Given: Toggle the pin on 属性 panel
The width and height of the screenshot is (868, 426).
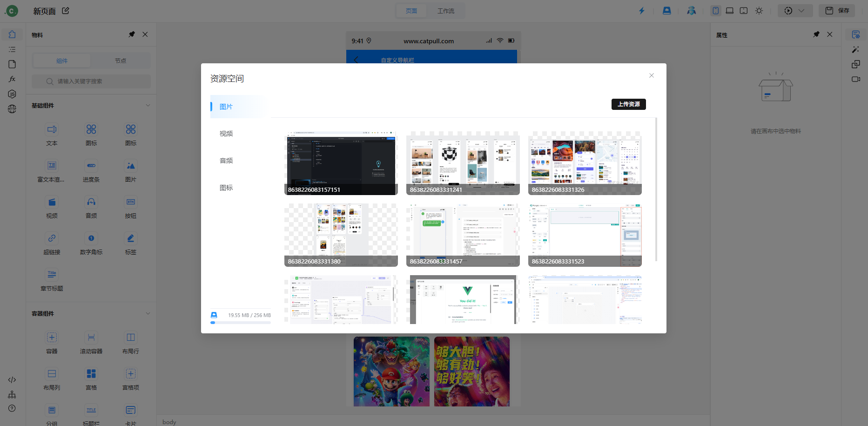Looking at the screenshot, I should (x=816, y=34).
